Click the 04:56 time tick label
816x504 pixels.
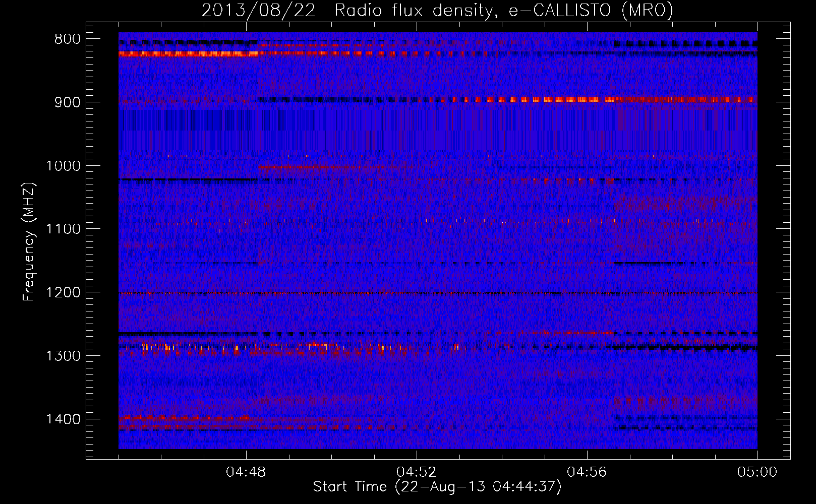tap(587, 472)
